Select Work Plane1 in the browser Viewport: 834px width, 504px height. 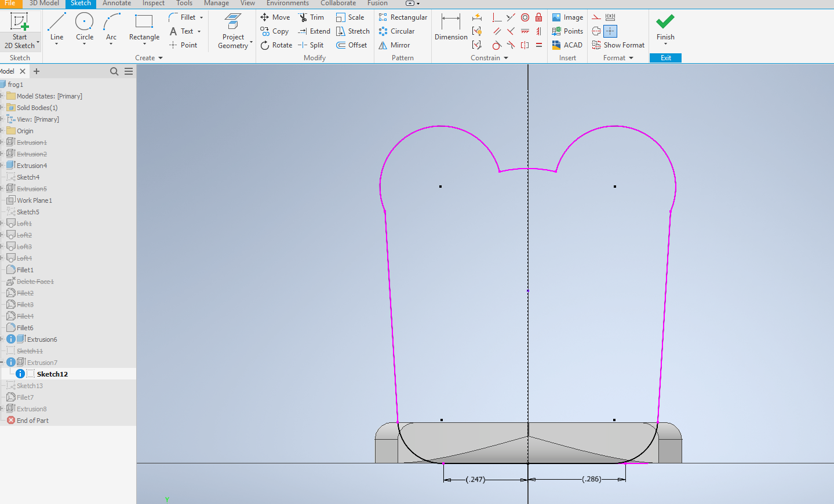(34, 200)
